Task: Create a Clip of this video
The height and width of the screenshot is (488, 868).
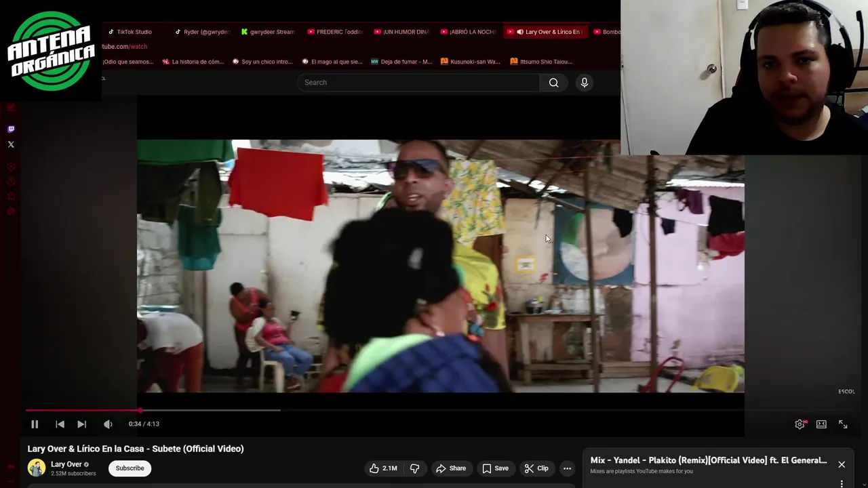Action: [x=536, y=468]
